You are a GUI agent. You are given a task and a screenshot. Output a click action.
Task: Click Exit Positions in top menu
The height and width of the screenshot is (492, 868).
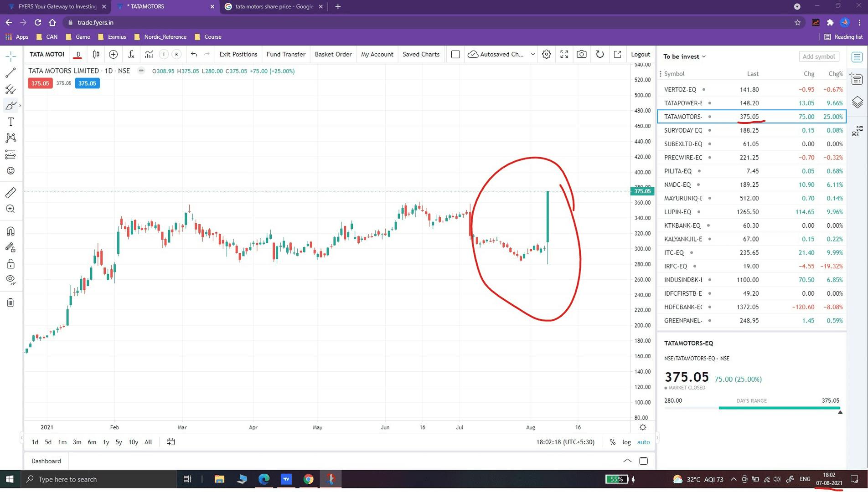(238, 54)
